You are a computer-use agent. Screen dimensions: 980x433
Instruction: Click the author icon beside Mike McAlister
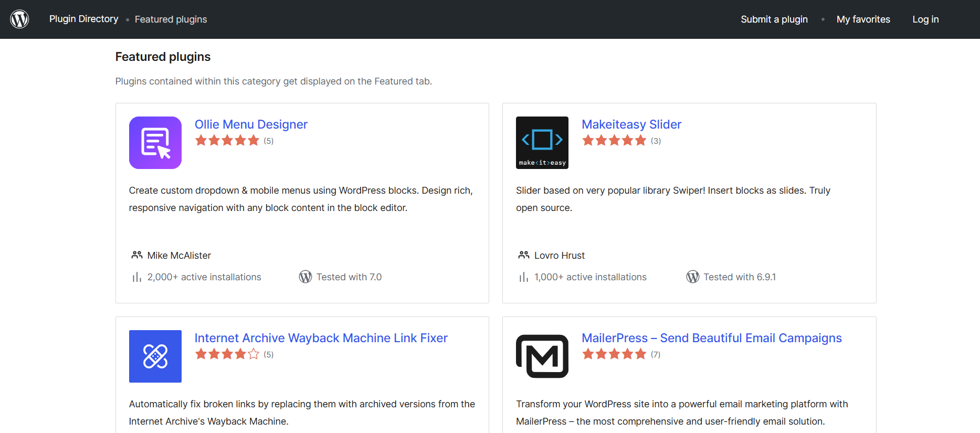tap(137, 255)
